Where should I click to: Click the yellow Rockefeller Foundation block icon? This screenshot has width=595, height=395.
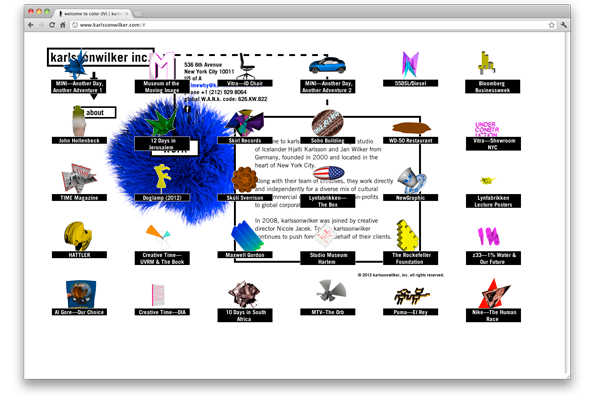click(x=407, y=235)
